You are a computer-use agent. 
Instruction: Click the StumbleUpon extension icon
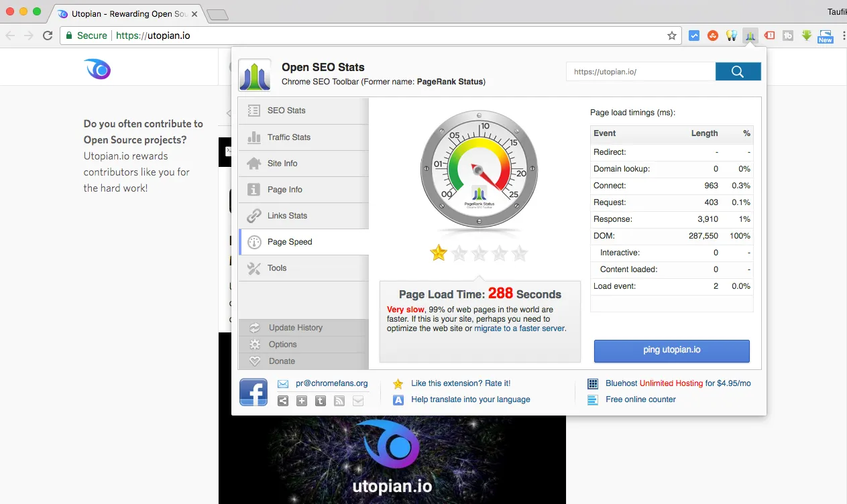tap(714, 36)
